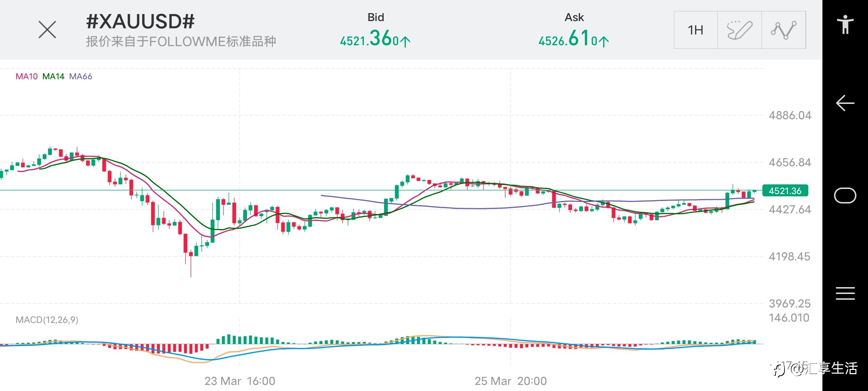Tap the #XAUUSD# symbol title
The width and height of the screenshot is (868, 391).
(x=140, y=21)
